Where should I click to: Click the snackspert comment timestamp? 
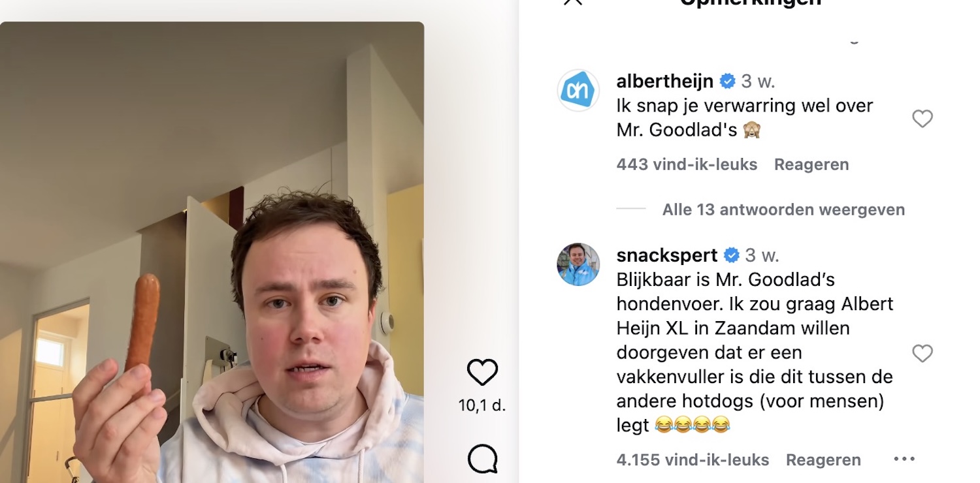pyautogui.click(x=762, y=255)
